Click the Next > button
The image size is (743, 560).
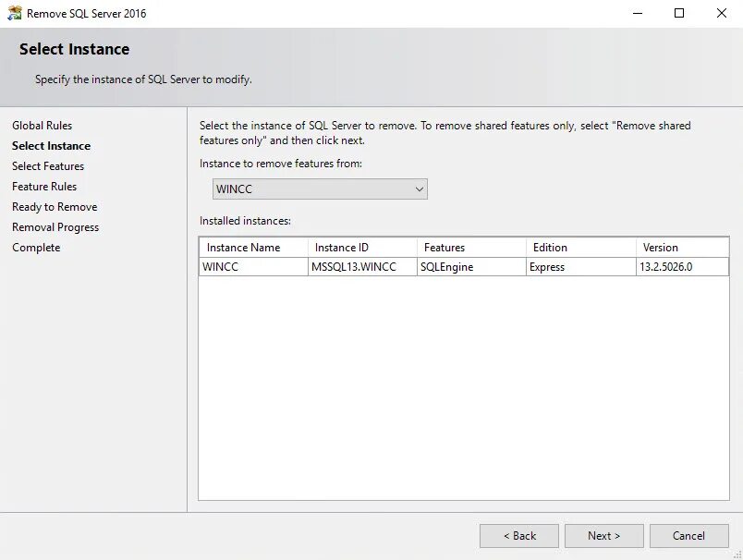click(x=603, y=536)
